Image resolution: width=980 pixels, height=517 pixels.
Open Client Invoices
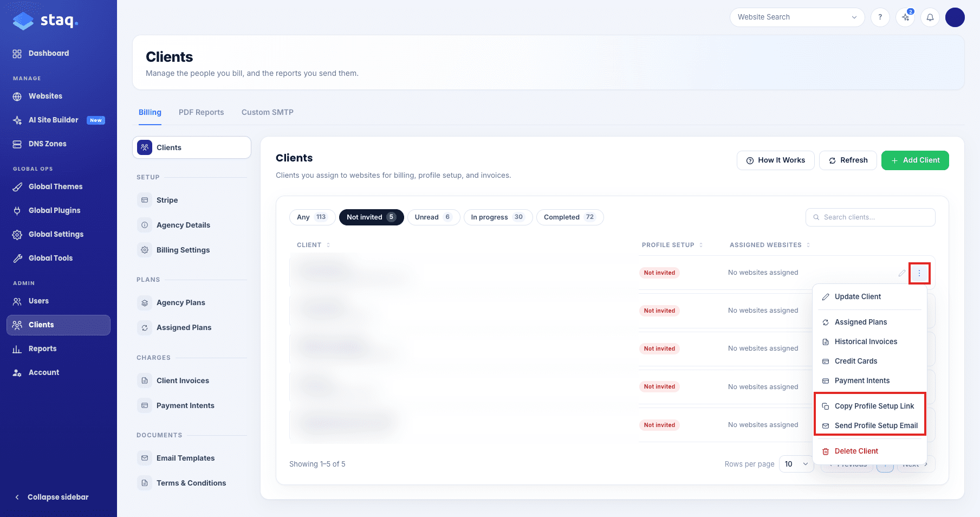(192, 380)
